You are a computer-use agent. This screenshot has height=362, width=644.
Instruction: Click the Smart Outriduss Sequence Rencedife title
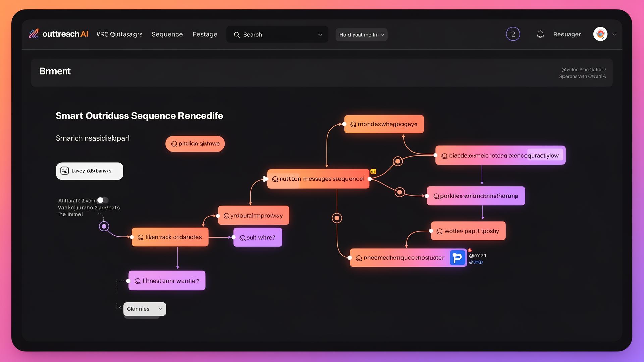[x=139, y=116]
